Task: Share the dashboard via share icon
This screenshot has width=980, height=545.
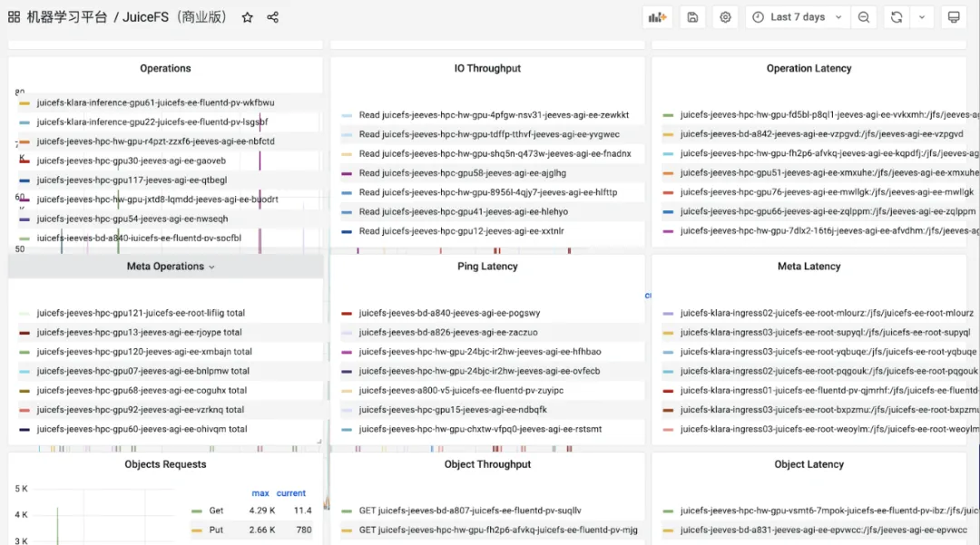Action: (x=272, y=17)
